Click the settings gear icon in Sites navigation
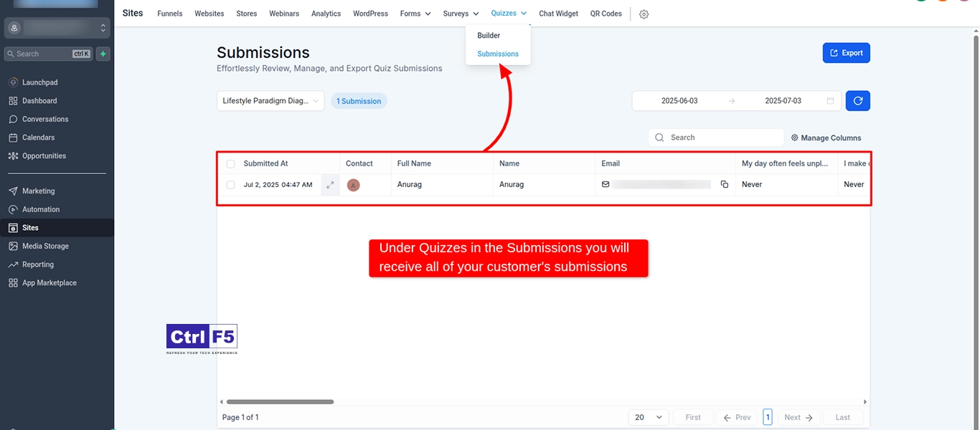The width and height of the screenshot is (980, 430). click(x=644, y=14)
